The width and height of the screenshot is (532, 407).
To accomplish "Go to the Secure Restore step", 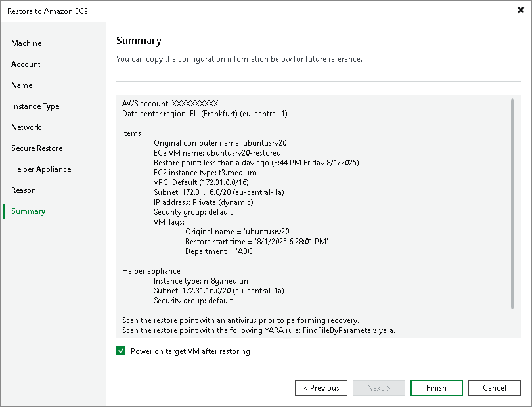I will click(x=37, y=148).
